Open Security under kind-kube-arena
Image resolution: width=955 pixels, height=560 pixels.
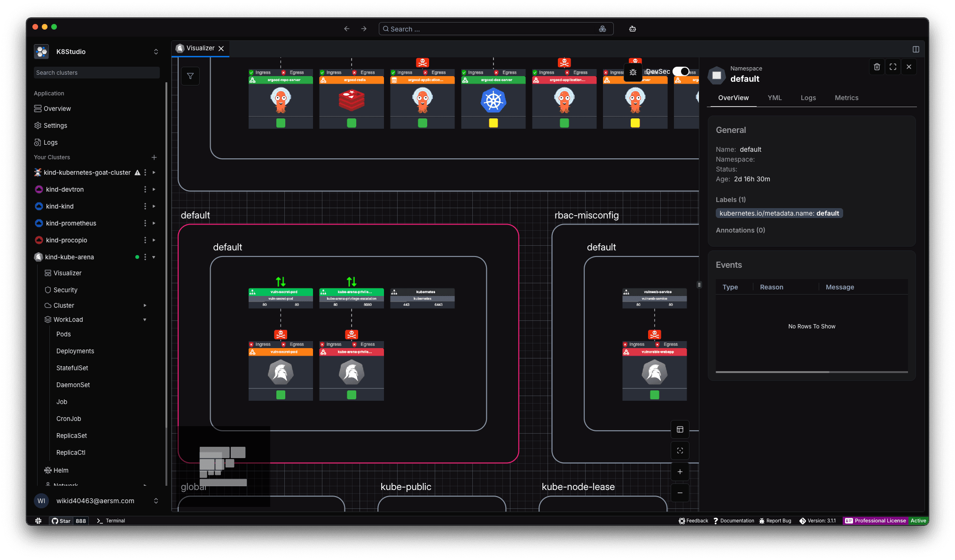pyautogui.click(x=61, y=290)
